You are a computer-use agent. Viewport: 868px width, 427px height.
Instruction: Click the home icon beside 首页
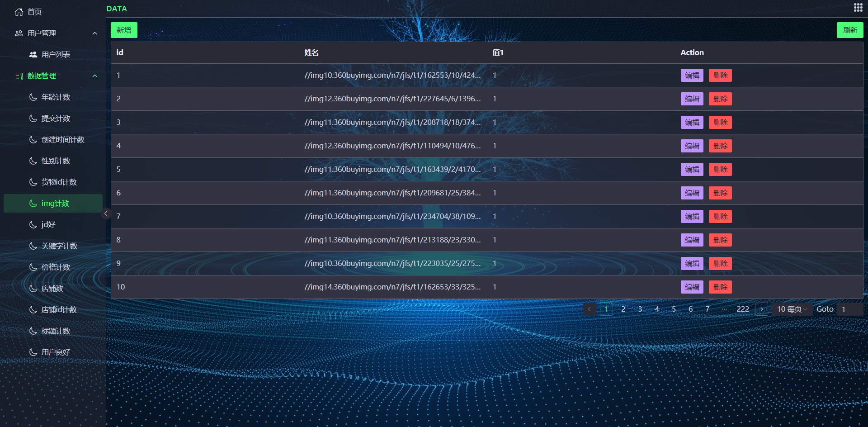pyautogui.click(x=18, y=12)
